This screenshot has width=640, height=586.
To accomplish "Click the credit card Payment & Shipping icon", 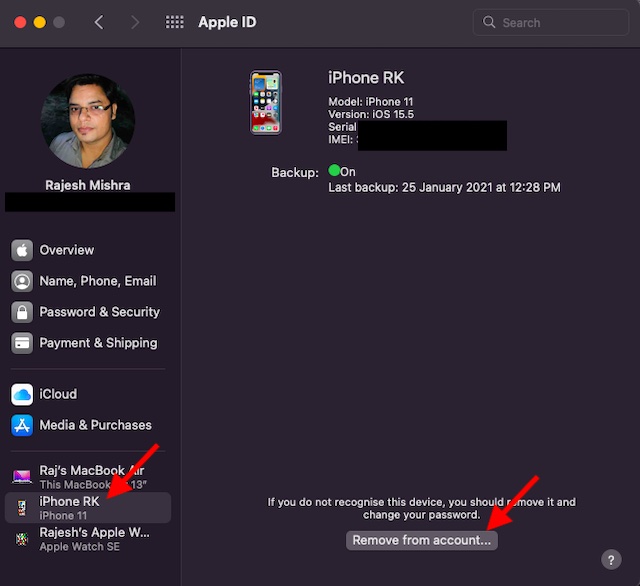I will coord(22,343).
